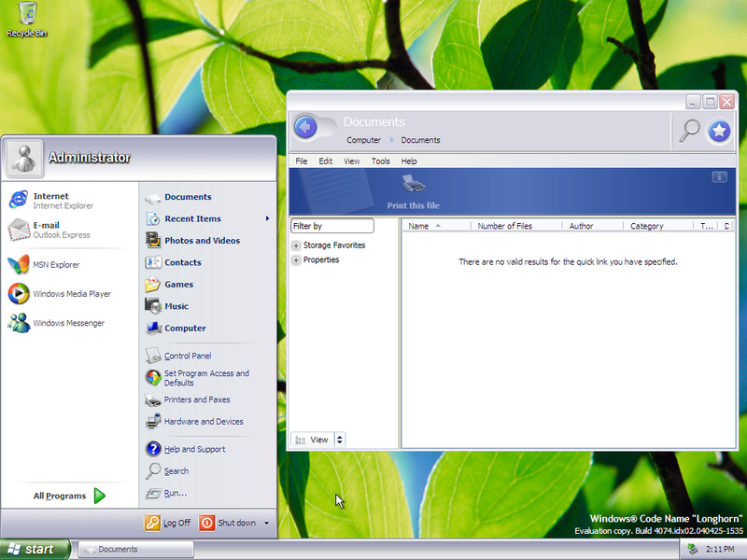Expand the Properties tree node
The height and width of the screenshot is (560, 747).
pos(297,260)
